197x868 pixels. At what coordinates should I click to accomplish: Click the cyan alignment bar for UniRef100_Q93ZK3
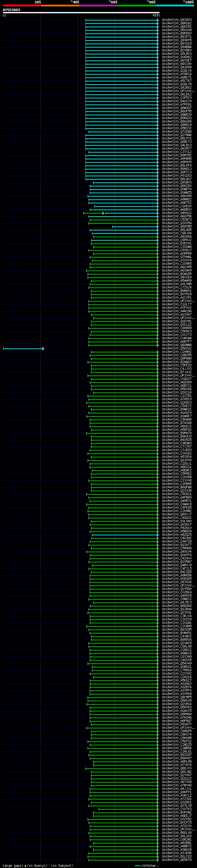[122, 20]
